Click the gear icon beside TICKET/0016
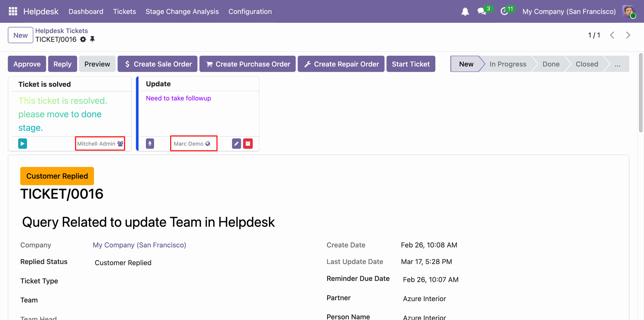Image resolution: width=644 pixels, height=320 pixels. (x=83, y=40)
